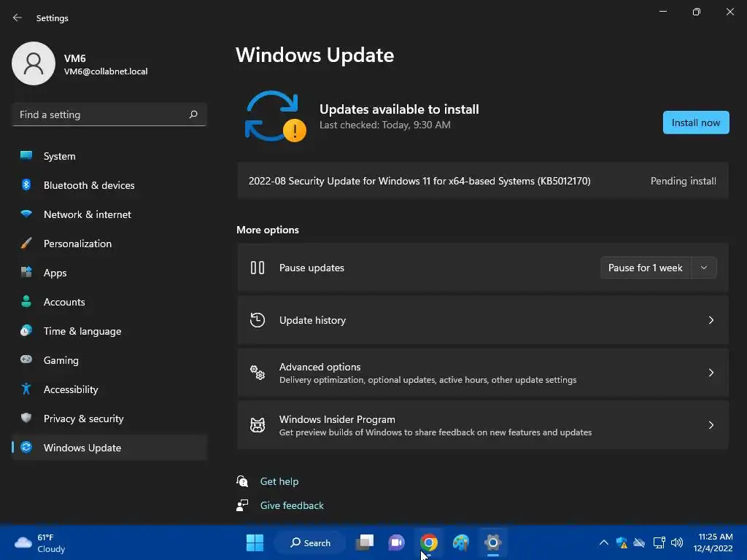Open the Pause duration dropdown arrow
Screen dimensions: 747x560
click(x=704, y=268)
